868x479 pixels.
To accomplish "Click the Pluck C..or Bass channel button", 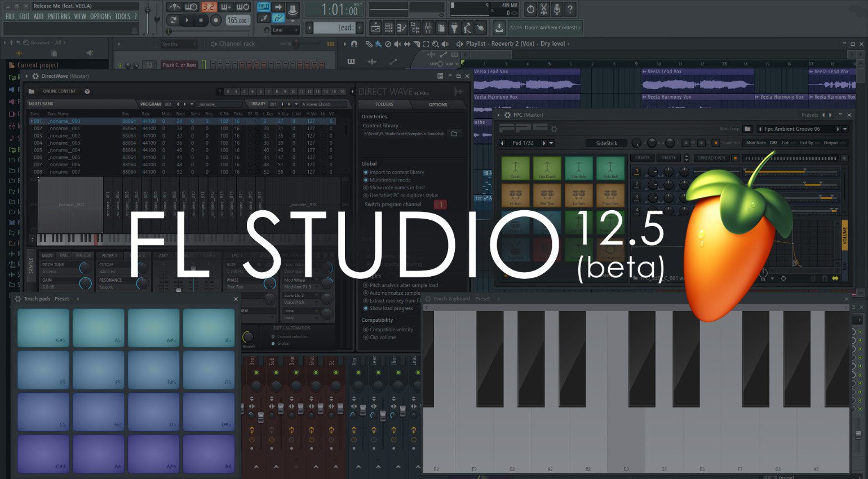I will tap(179, 65).
